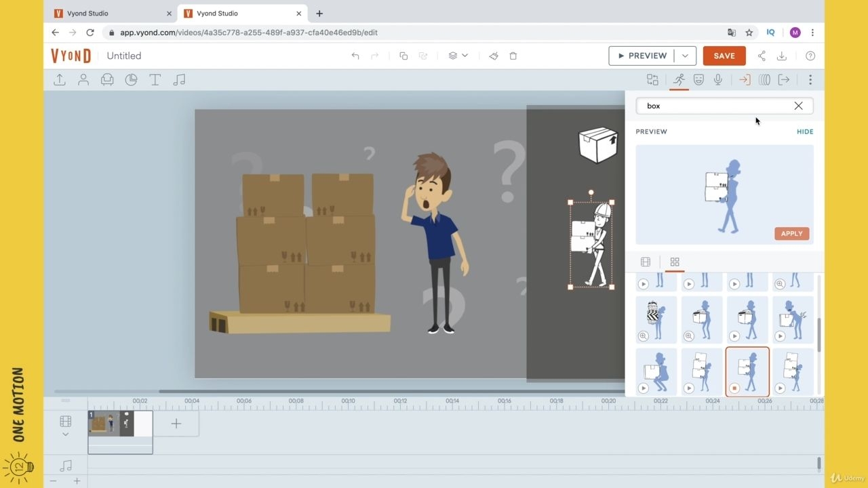This screenshot has height=488, width=868.
Task: Add a new scene with plus button
Action: tap(176, 424)
